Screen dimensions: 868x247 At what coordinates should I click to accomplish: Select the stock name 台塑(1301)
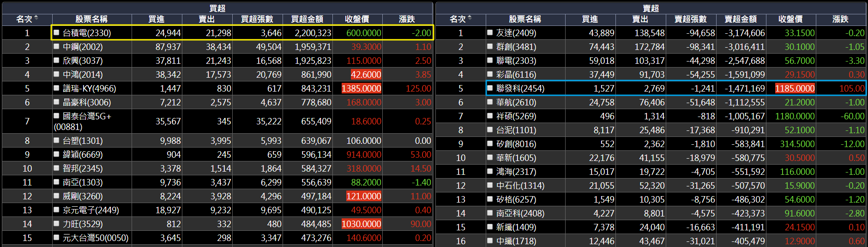83,141
